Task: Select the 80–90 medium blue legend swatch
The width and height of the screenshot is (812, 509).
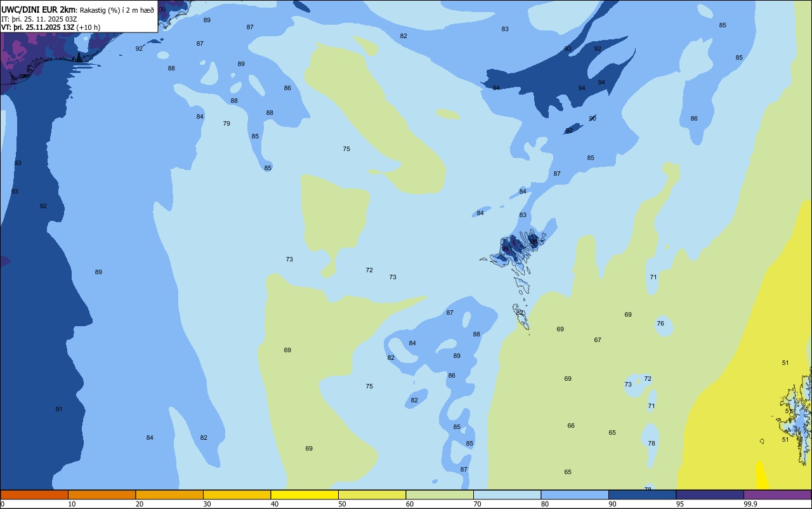Action: pos(575,494)
